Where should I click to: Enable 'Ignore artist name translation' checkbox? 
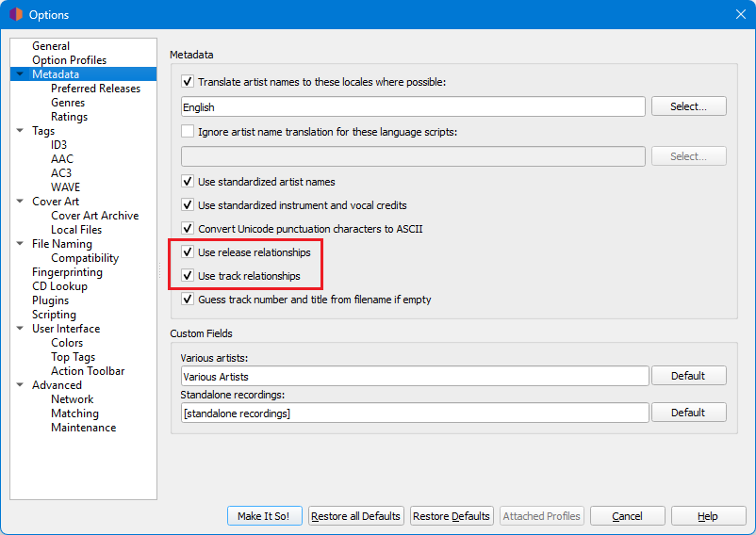click(188, 132)
